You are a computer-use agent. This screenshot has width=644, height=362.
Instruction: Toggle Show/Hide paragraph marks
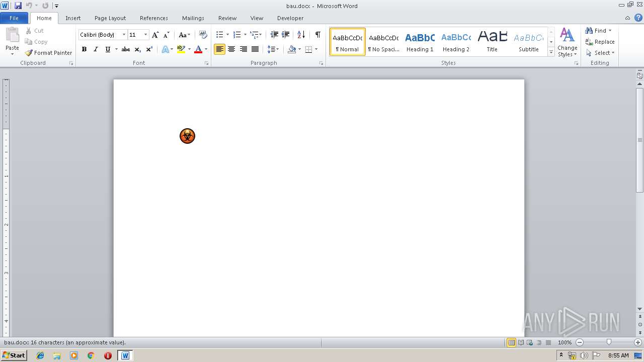point(317,35)
